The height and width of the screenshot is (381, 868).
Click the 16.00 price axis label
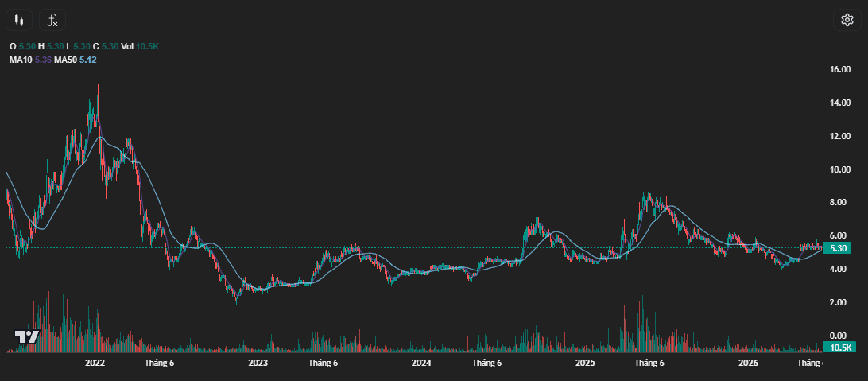coord(840,69)
